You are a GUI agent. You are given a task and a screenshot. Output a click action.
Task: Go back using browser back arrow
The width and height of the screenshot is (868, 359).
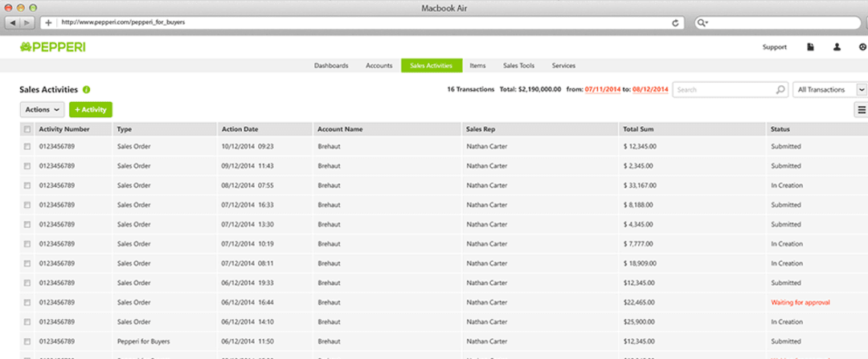tap(14, 22)
